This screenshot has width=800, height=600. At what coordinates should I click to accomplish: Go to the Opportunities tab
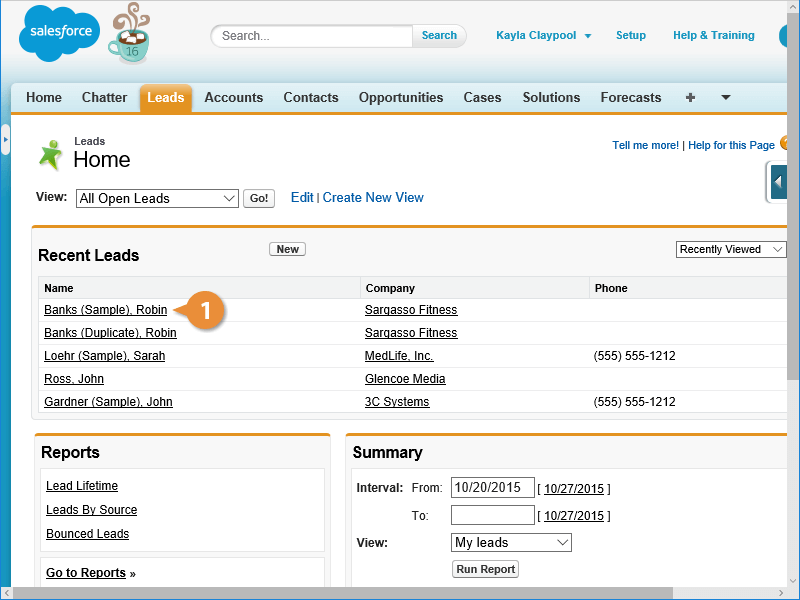(401, 97)
